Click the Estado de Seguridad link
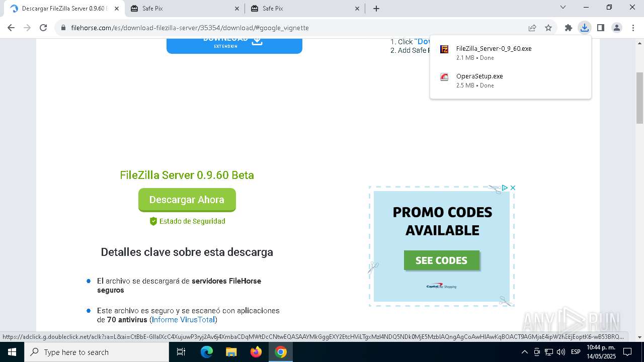The image size is (644, 362). coord(187,221)
